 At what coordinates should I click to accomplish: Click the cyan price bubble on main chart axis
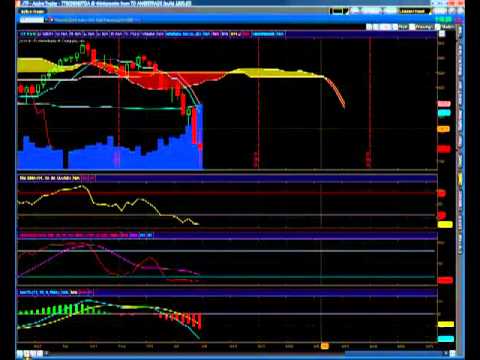(x=444, y=113)
